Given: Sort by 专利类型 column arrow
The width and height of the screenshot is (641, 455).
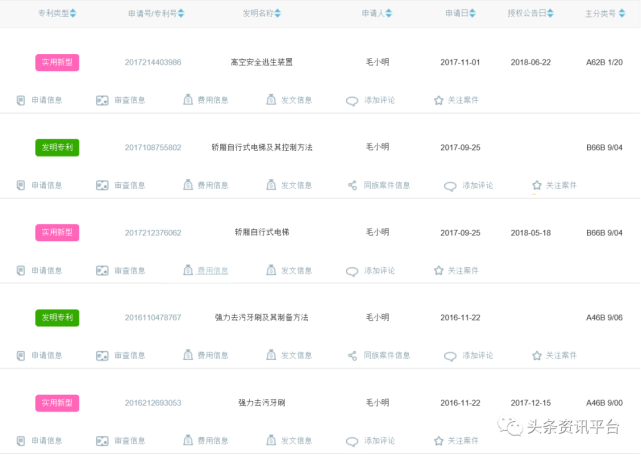Looking at the screenshot, I should (x=72, y=15).
